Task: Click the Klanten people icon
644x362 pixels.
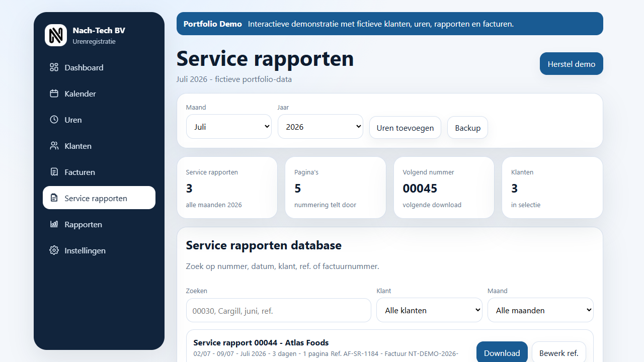Action: [x=54, y=146]
